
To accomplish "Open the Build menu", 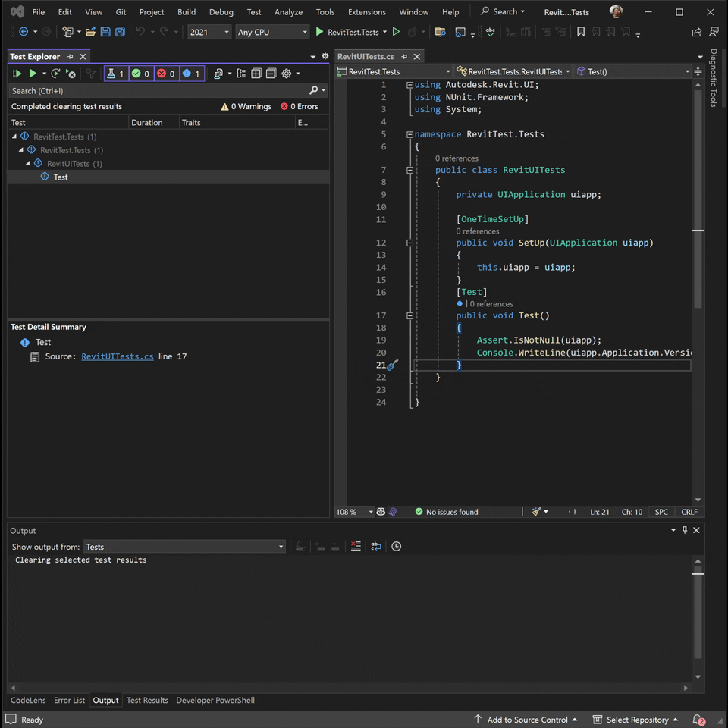I will click(x=186, y=12).
